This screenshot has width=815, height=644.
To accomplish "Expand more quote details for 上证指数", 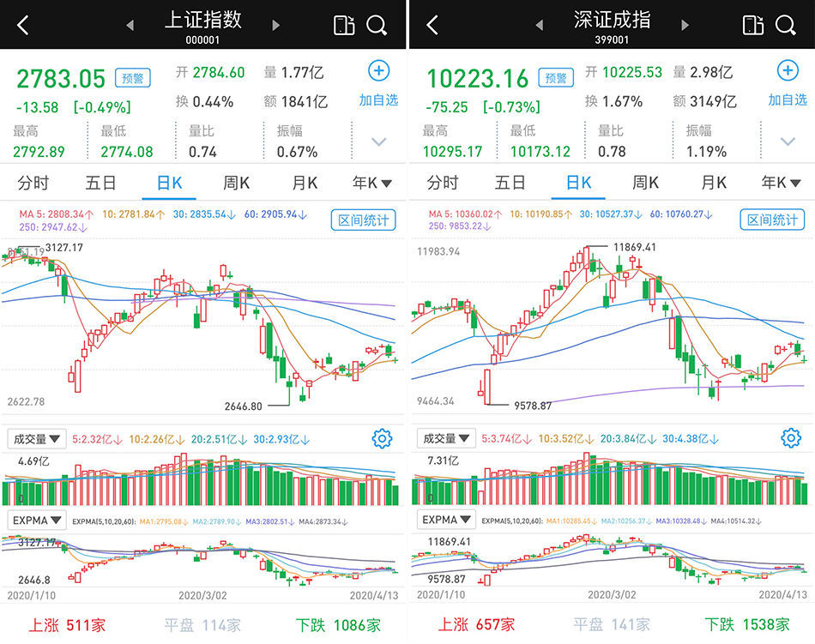I will 379,141.
